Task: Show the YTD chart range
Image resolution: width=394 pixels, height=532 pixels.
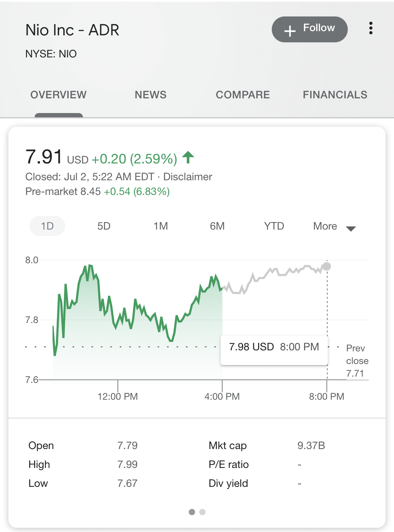Action: pyautogui.click(x=274, y=226)
